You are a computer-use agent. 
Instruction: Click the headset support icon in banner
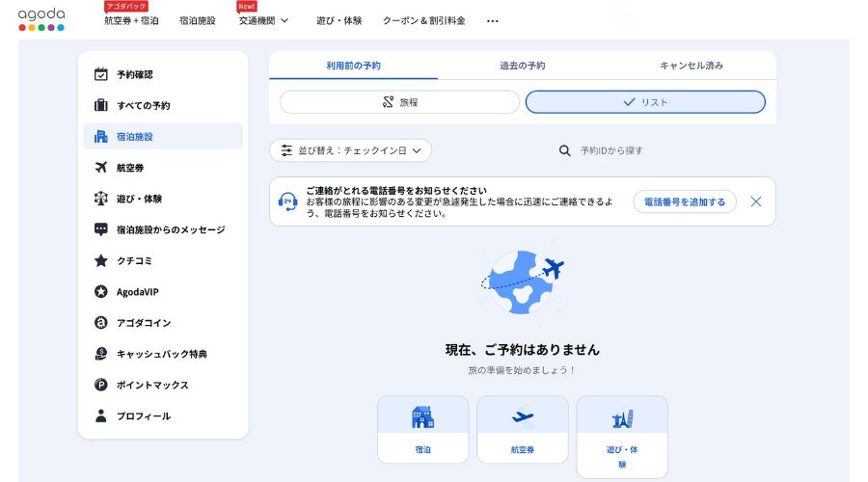click(x=287, y=201)
